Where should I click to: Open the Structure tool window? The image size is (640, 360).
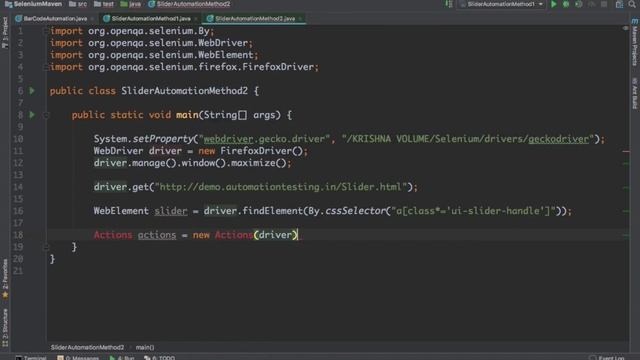click(5, 328)
